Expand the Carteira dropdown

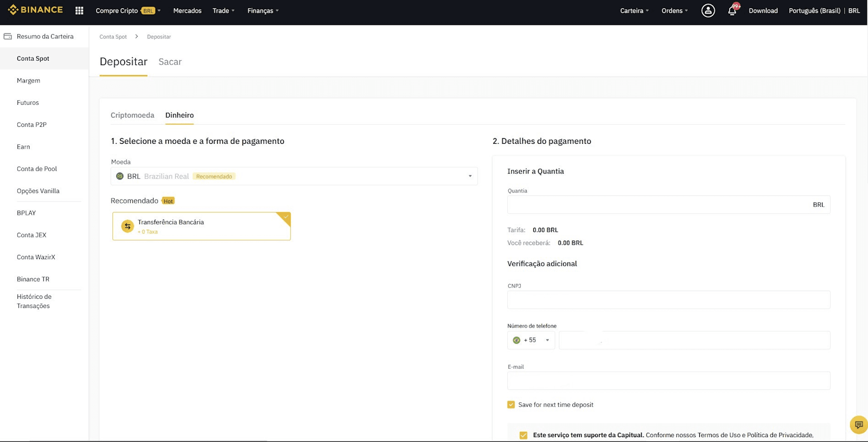point(635,10)
